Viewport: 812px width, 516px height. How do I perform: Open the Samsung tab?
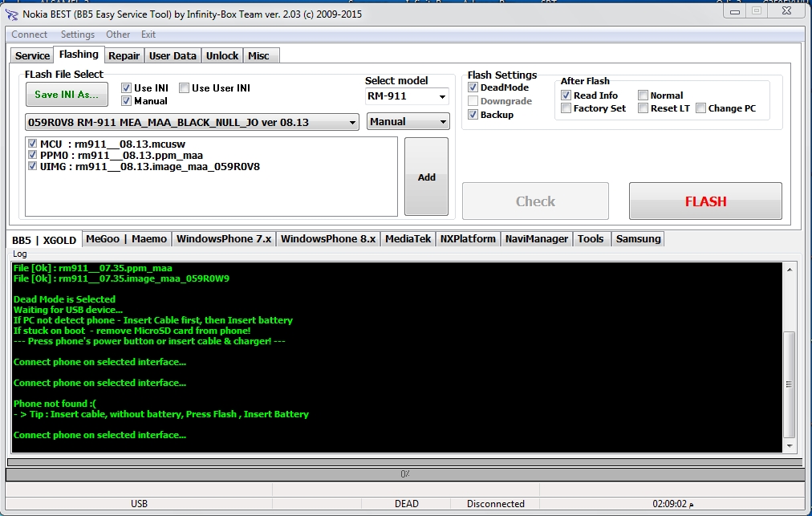point(638,239)
